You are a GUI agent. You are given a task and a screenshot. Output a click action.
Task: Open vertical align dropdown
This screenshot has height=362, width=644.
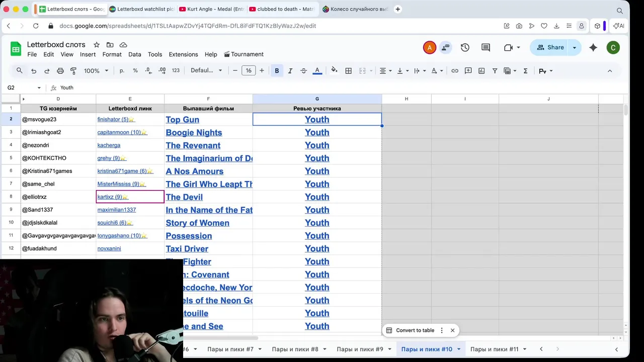[x=403, y=71]
